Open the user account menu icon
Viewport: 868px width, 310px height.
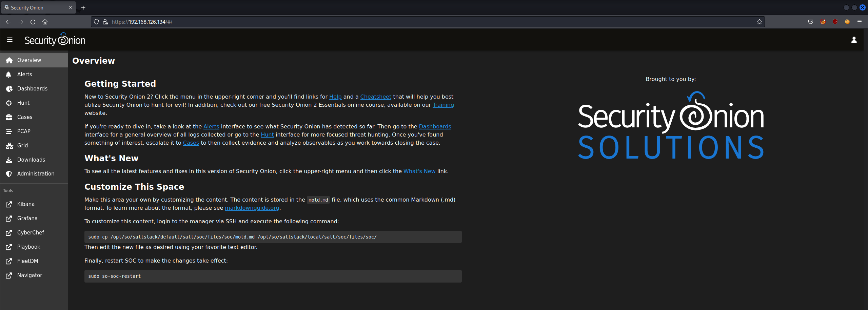click(x=854, y=40)
